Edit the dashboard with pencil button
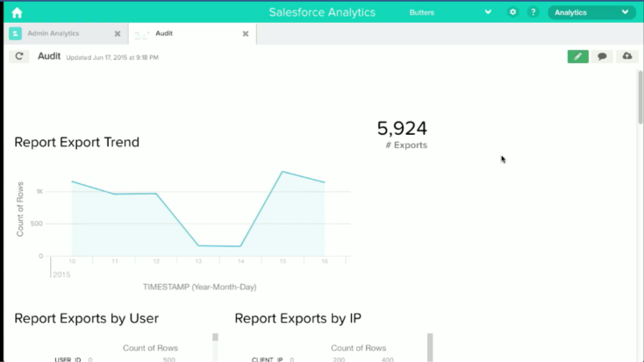This screenshot has width=644, height=362. point(578,57)
